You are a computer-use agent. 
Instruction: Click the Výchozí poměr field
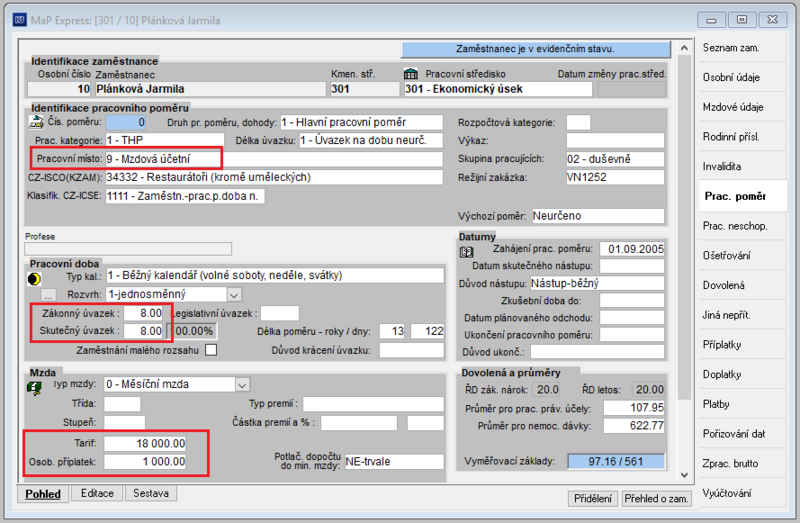(598, 216)
